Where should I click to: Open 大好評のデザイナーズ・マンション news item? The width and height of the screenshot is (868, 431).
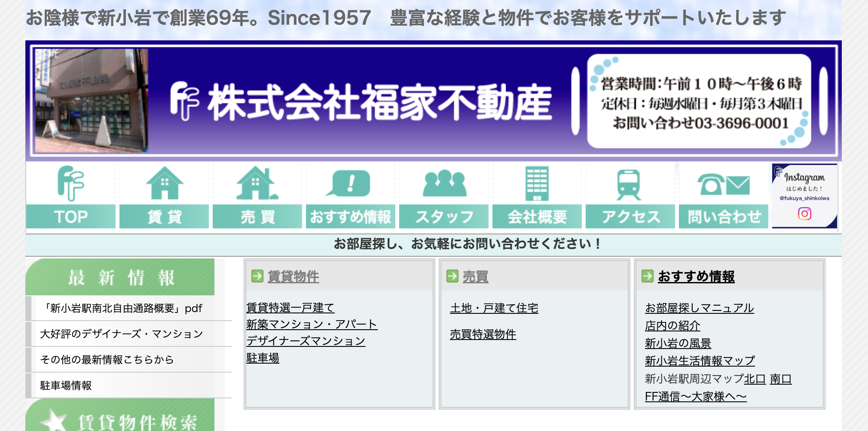click(122, 334)
